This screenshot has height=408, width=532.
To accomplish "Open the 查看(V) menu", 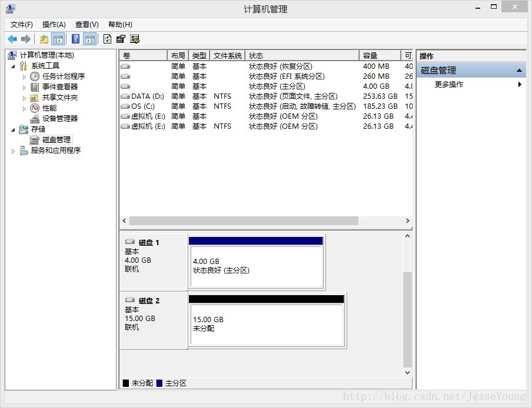I will click(x=87, y=25).
